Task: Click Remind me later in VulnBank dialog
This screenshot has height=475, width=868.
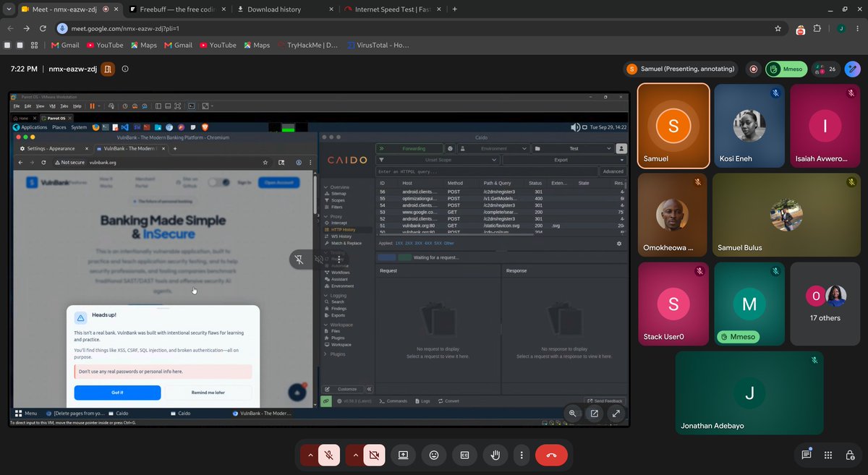Action: 208,393
